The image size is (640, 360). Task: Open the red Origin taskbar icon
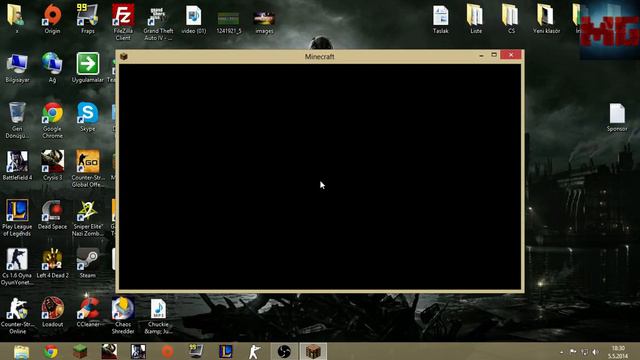(x=167, y=352)
